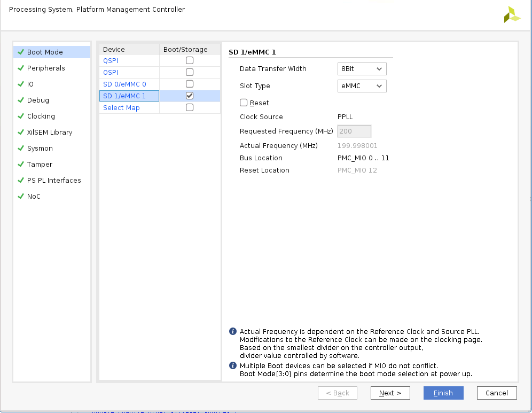Screen dimensions: 532x413
Task: Tick the Reset checkbox
Action: pos(244,103)
